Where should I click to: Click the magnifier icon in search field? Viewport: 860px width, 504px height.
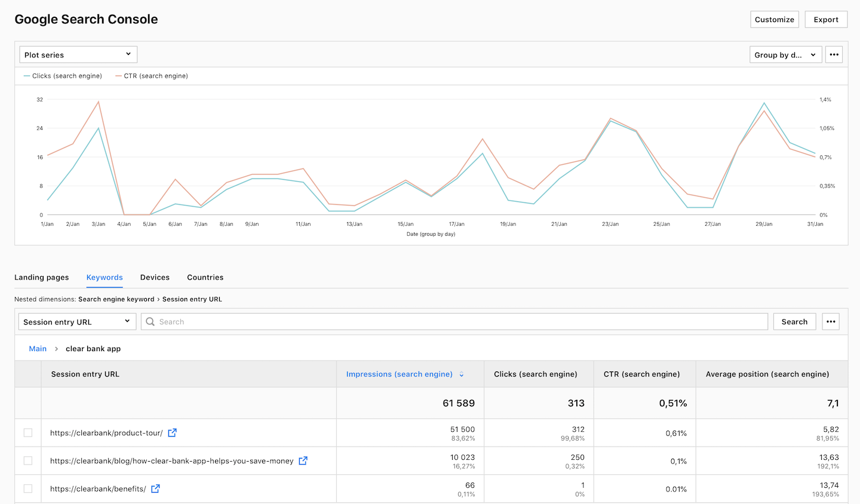(x=150, y=322)
